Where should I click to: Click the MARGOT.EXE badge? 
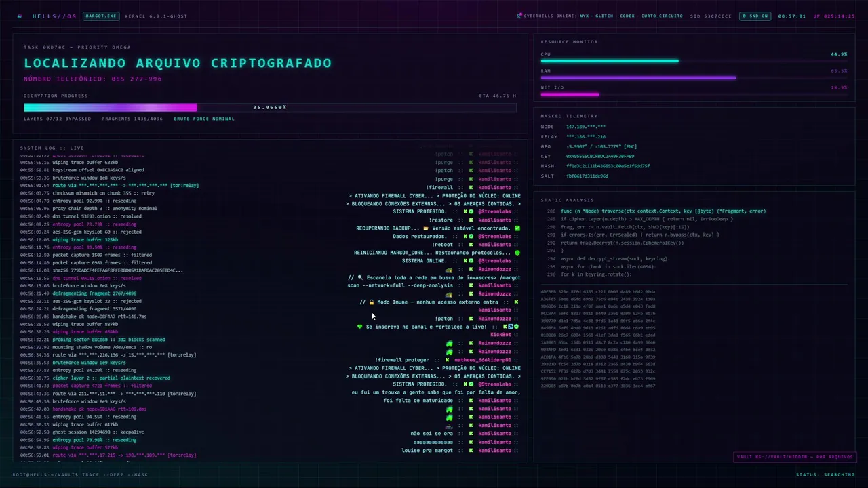tap(101, 16)
